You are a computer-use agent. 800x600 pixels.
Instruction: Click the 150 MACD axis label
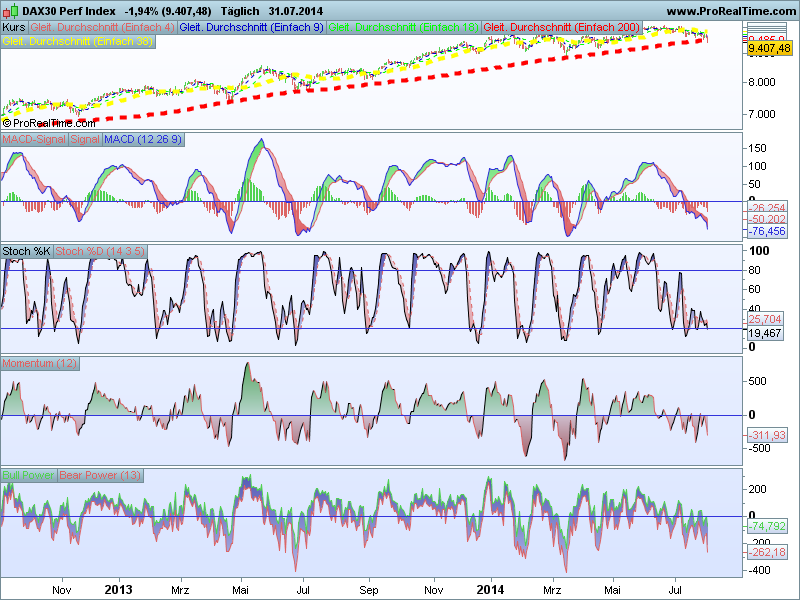click(758, 148)
